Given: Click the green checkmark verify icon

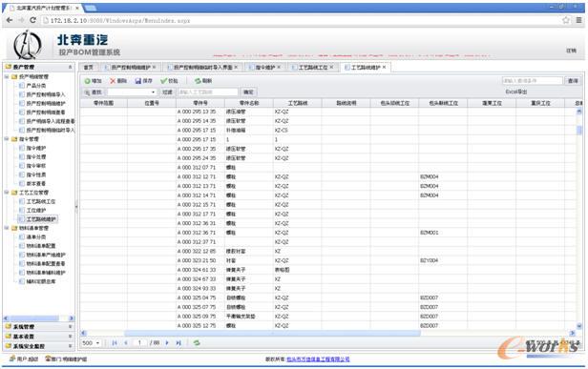Looking at the screenshot, I should (x=164, y=81).
